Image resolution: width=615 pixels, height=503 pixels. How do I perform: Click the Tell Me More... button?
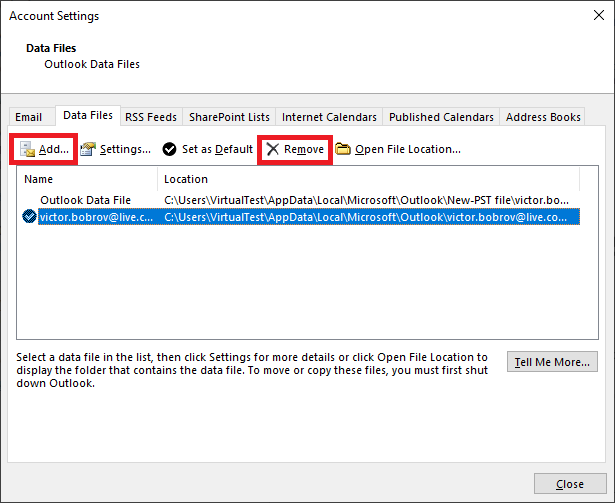coord(552,361)
